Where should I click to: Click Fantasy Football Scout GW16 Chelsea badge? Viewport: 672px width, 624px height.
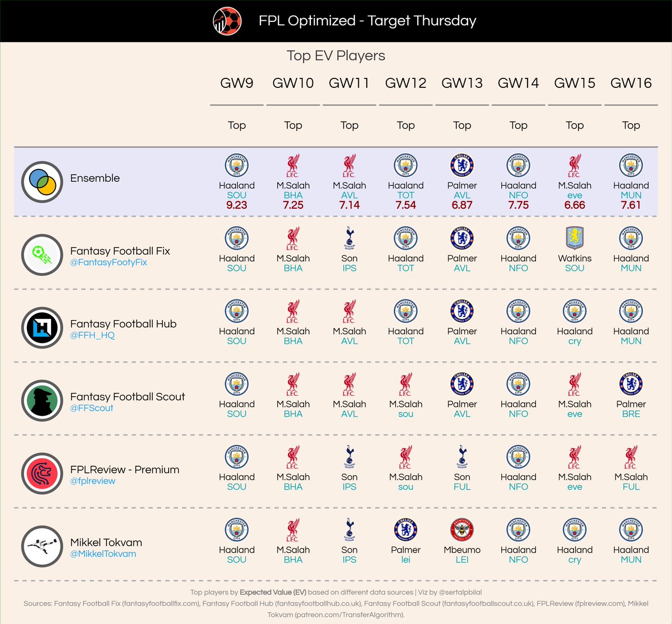631,384
